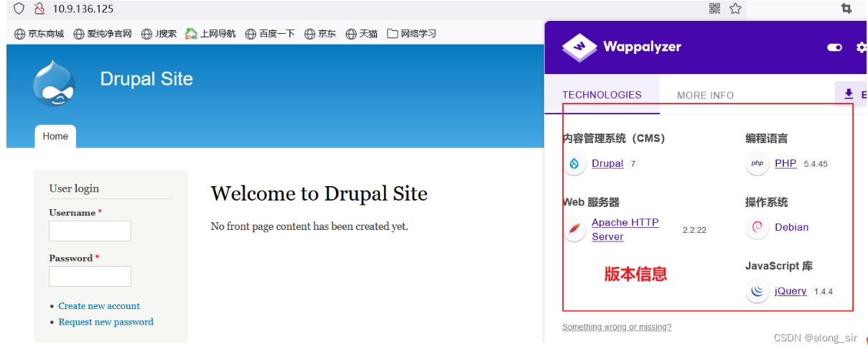Open the 爱纯净官网 bookmark

tap(103, 34)
